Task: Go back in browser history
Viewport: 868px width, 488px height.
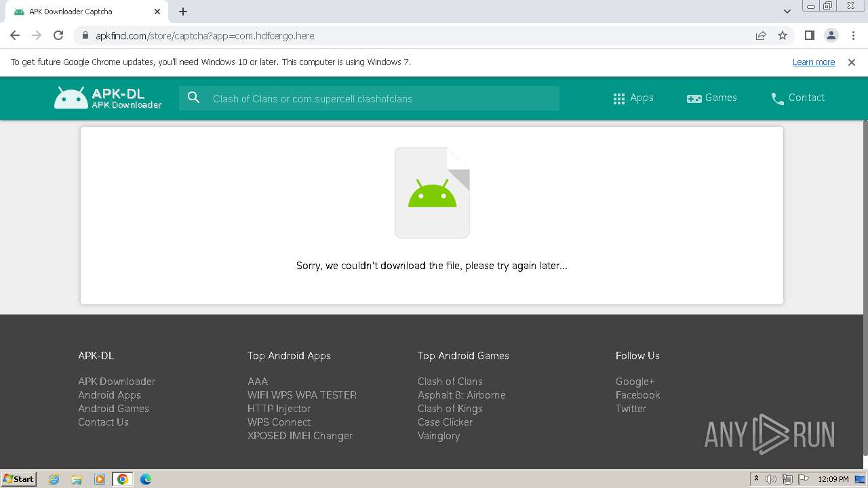Action: click(15, 35)
